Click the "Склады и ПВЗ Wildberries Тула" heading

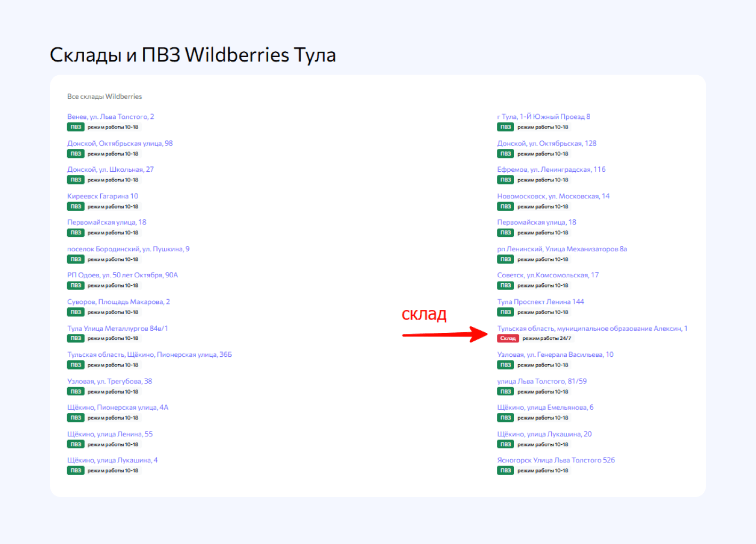point(193,55)
